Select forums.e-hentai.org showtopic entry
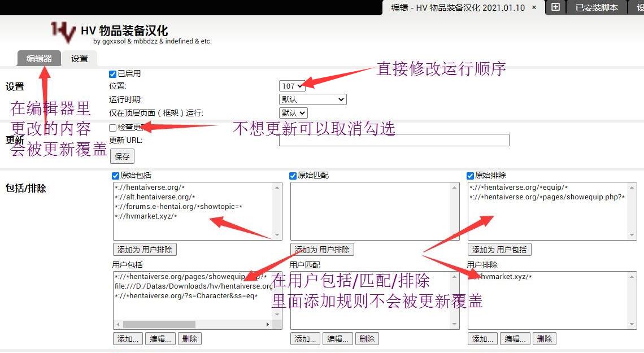 coord(179,207)
